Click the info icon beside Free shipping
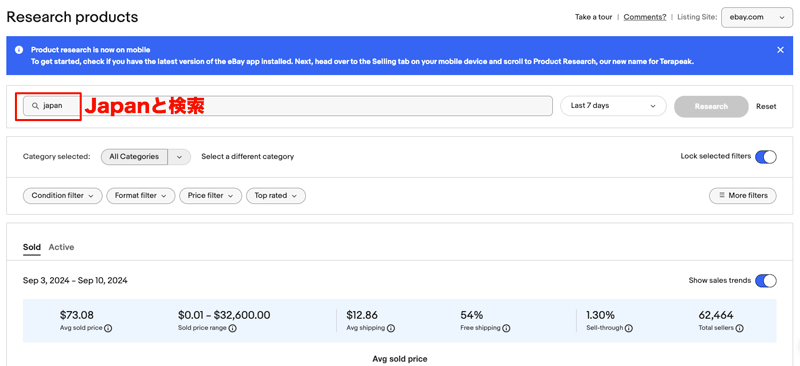Viewport: 800px width, 366px height. click(x=506, y=328)
